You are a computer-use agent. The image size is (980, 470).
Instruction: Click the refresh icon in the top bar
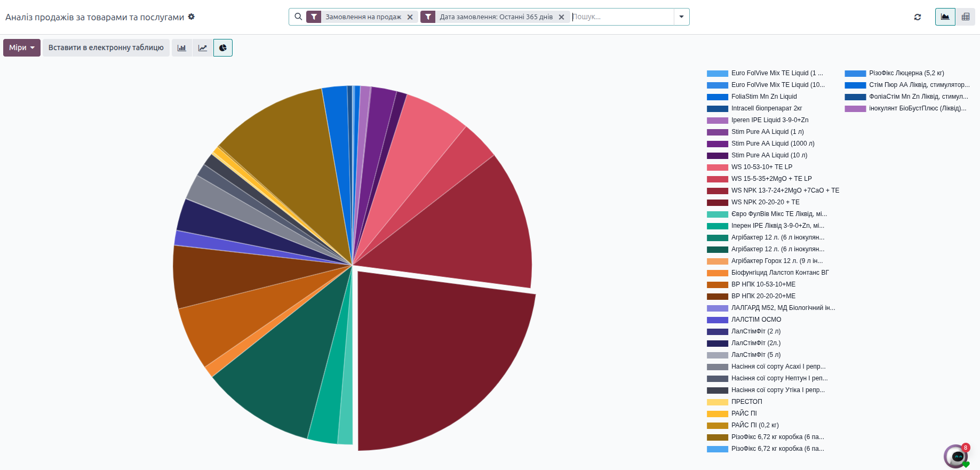pyautogui.click(x=918, y=17)
